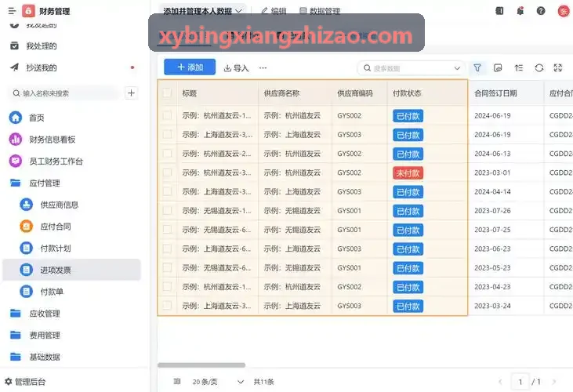Image resolution: width=573 pixels, height=392 pixels.
Task: Open record 示例: 无锡道友云-1...
Action: (216, 210)
